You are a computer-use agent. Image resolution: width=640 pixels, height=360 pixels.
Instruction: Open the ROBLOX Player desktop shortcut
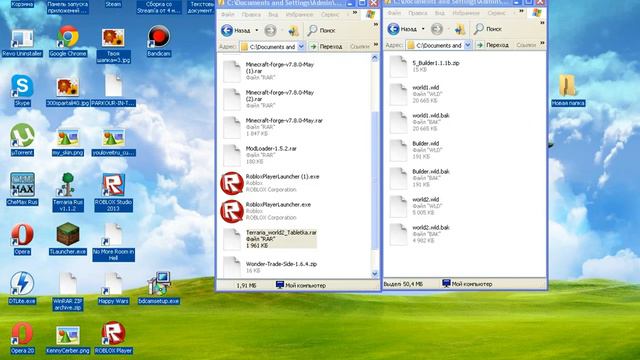click(113, 338)
